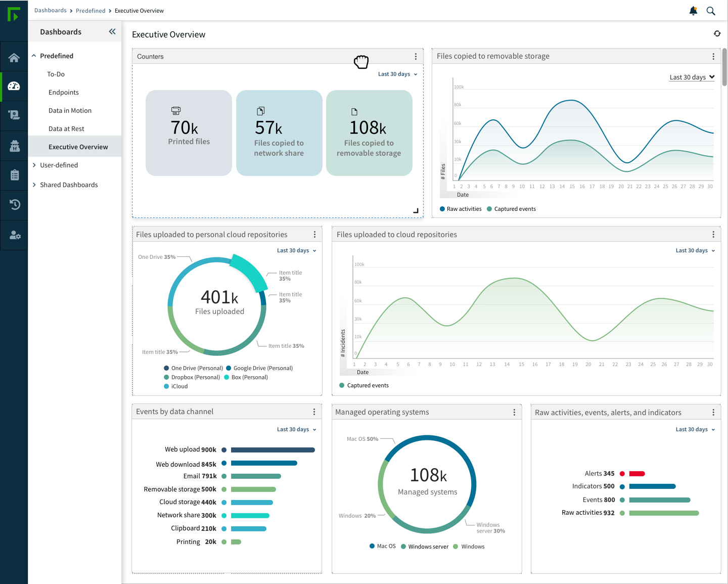Screen dimensions: 728x584
Task: Open options for the personal cloud repositories widget
Action: coord(314,235)
